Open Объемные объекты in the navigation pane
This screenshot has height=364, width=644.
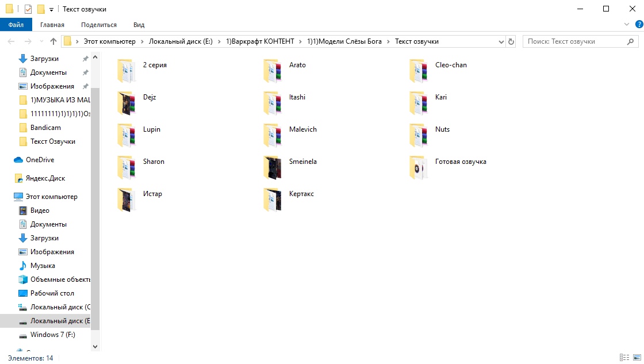[x=54, y=279]
